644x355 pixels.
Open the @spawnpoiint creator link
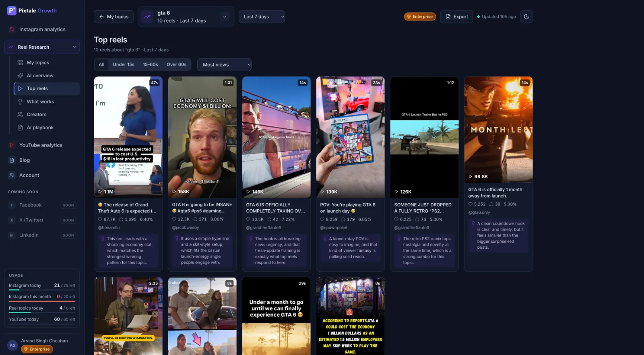(x=334, y=227)
